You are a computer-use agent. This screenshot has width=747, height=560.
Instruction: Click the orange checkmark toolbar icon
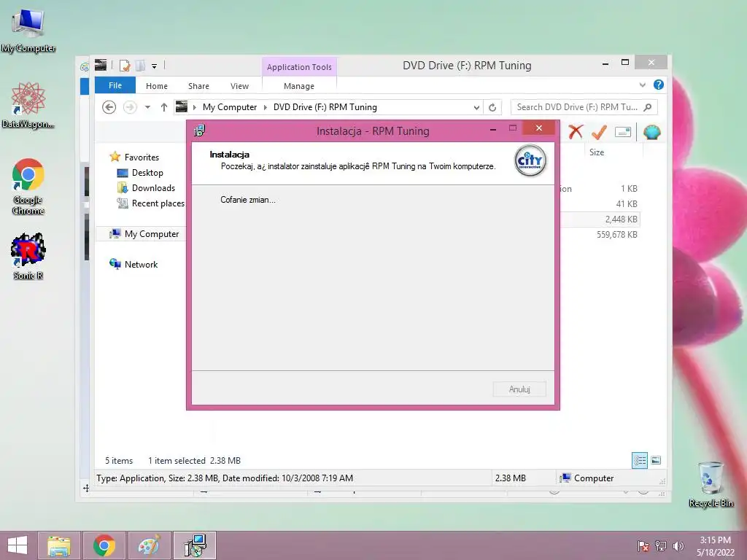pos(599,132)
